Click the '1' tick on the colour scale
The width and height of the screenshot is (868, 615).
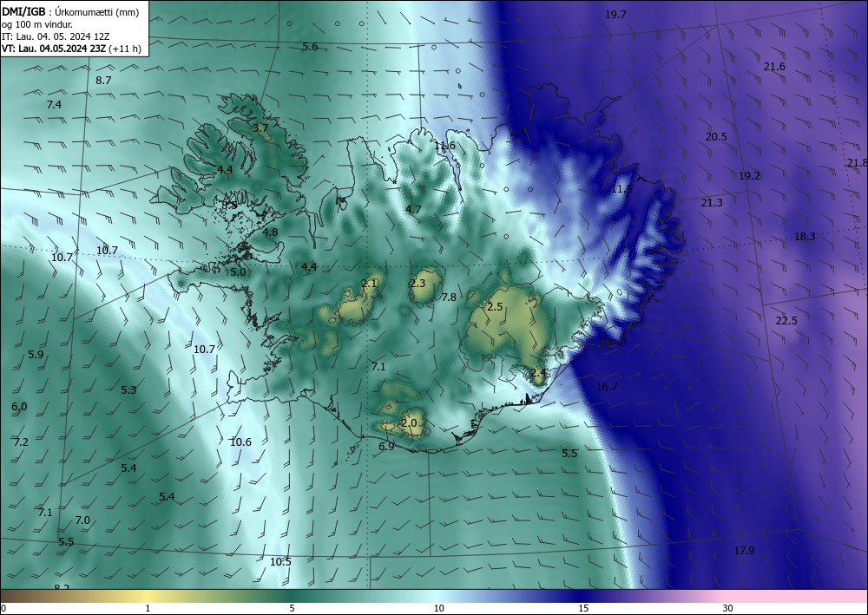pos(148,609)
